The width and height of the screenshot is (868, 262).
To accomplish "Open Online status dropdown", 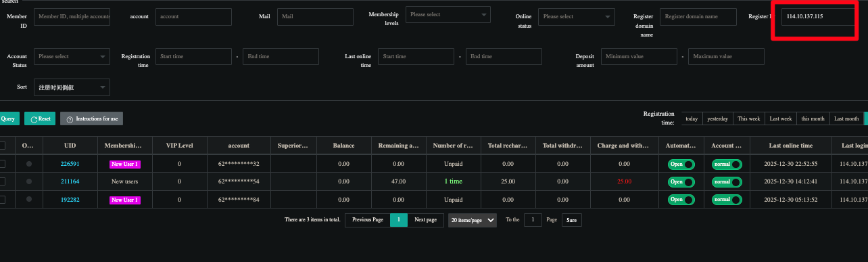I will click(577, 16).
